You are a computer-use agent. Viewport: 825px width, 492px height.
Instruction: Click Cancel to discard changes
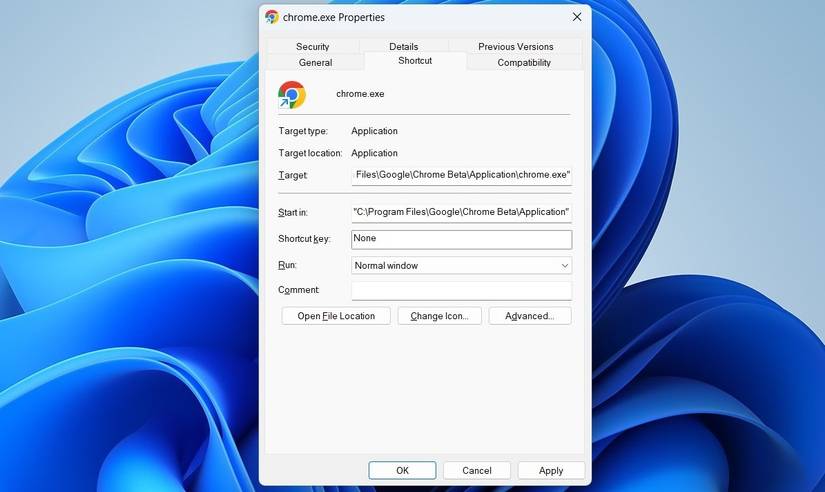click(477, 470)
